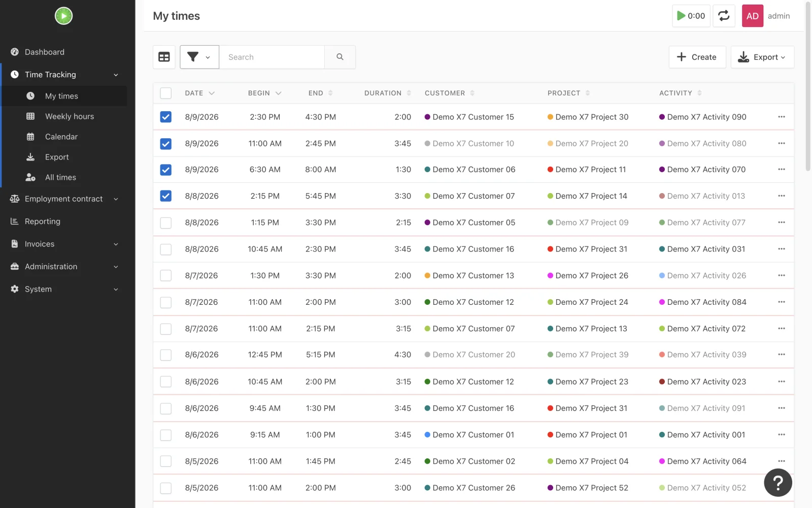Click the Dashboard sidebar icon
The height and width of the screenshot is (508, 812).
click(15, 52)
